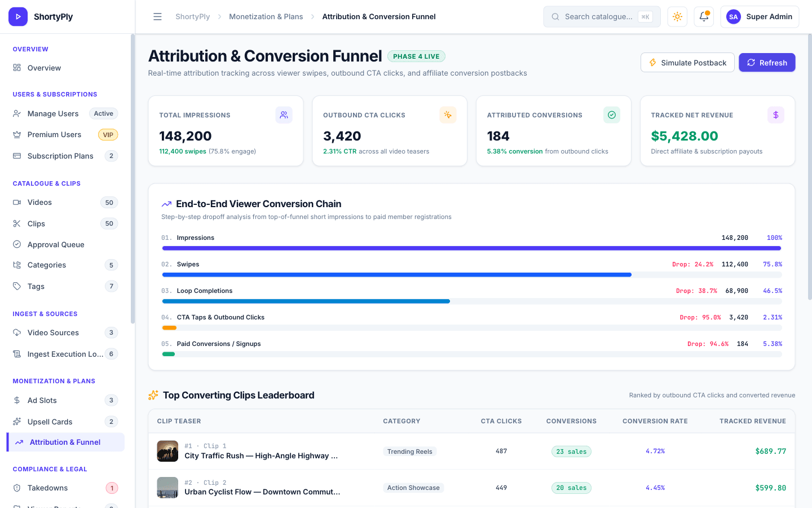Click the Action Showcase category tag
The width and height of the screenshot is (812, 508).
[x=413, y=488]
